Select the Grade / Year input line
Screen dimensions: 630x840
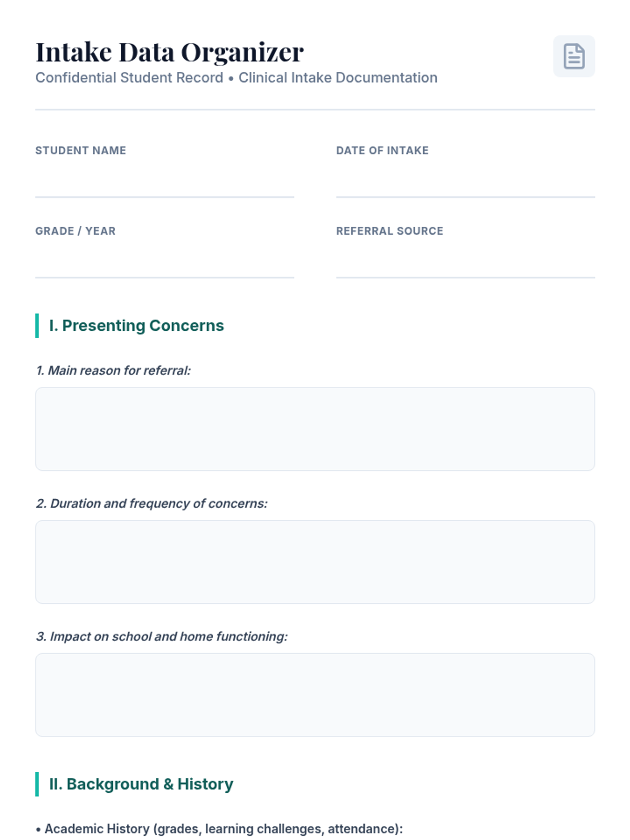164,263
